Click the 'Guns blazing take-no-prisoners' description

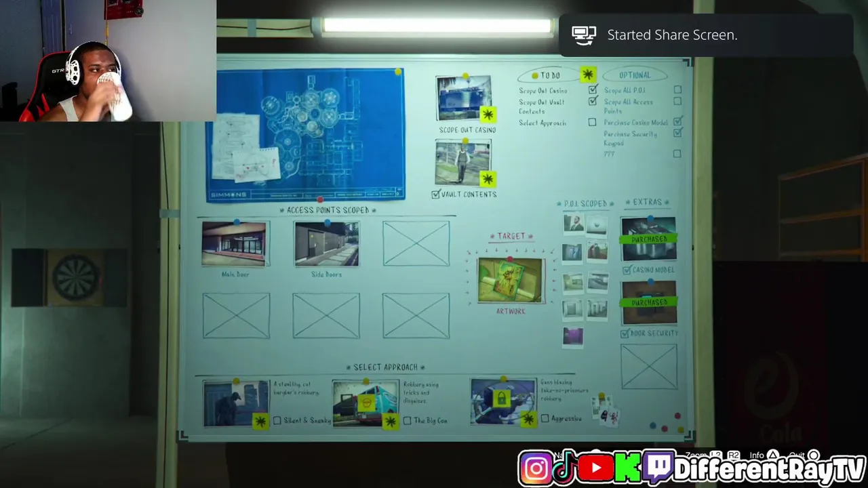coord(565,390)
